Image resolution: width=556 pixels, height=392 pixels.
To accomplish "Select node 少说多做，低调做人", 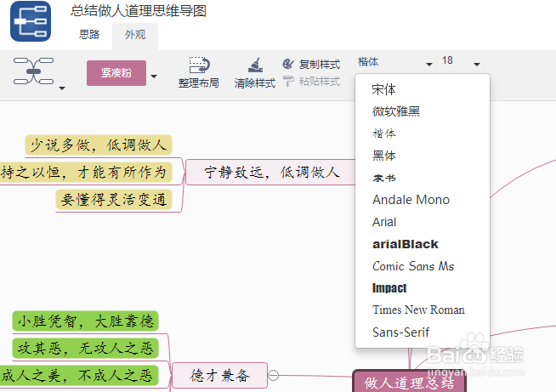I will point(99,145).
